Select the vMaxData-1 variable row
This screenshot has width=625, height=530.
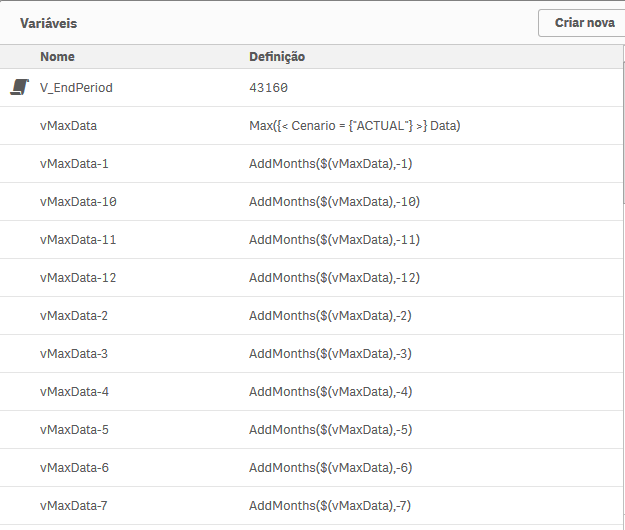[x=74, y=164]
